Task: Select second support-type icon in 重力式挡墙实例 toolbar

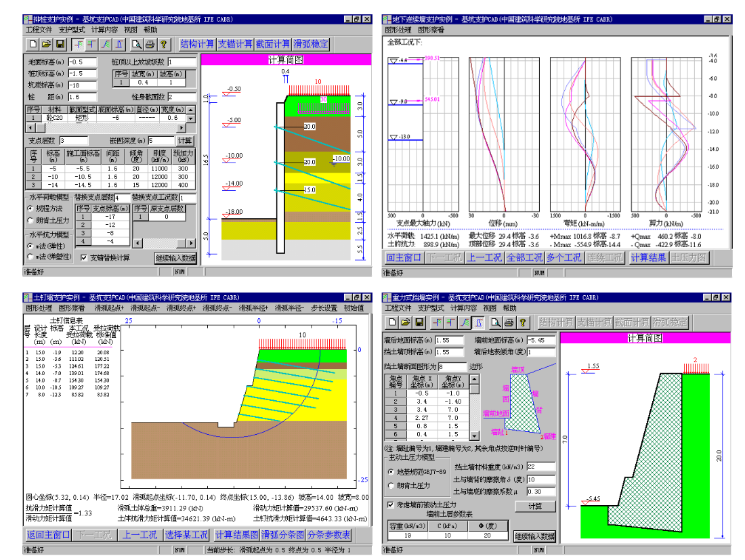Action: (451, 322)
